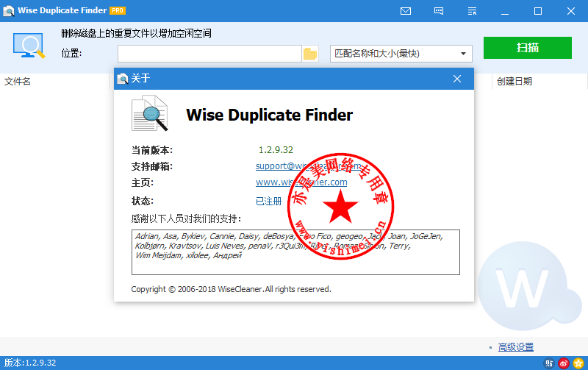The image size is (588, 370).
Task: Click the 已注册 registration status link
Action: tap(268, 202)
